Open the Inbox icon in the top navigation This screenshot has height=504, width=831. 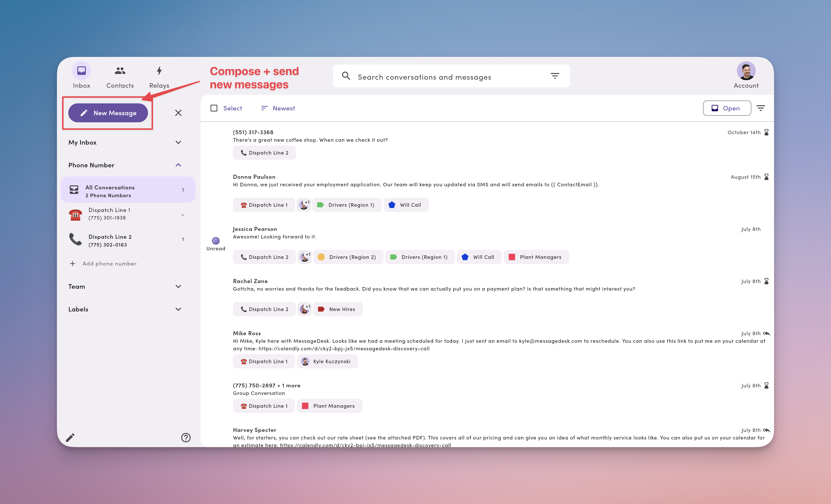point(81,71)
